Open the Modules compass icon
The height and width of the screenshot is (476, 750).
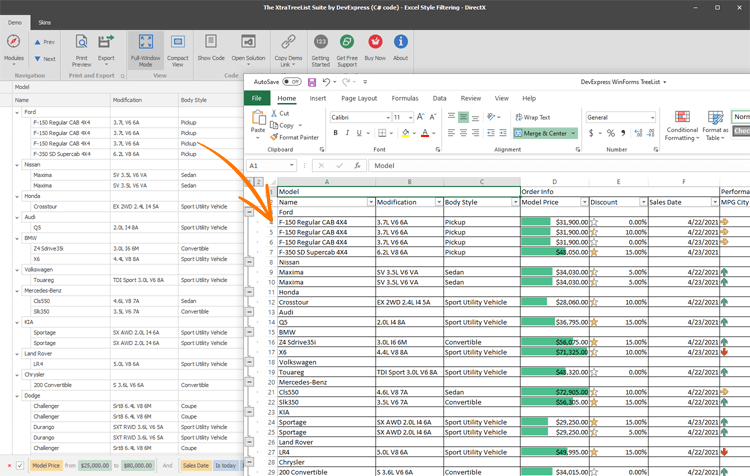[x=13, y=42]
